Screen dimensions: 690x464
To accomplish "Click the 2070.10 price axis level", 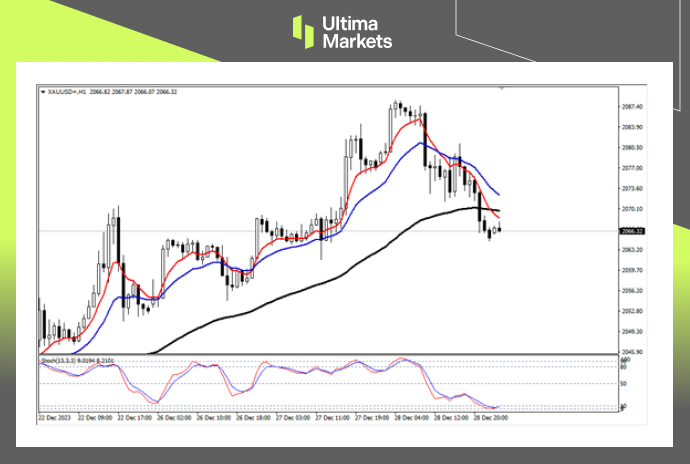I will tap(632, 209).
